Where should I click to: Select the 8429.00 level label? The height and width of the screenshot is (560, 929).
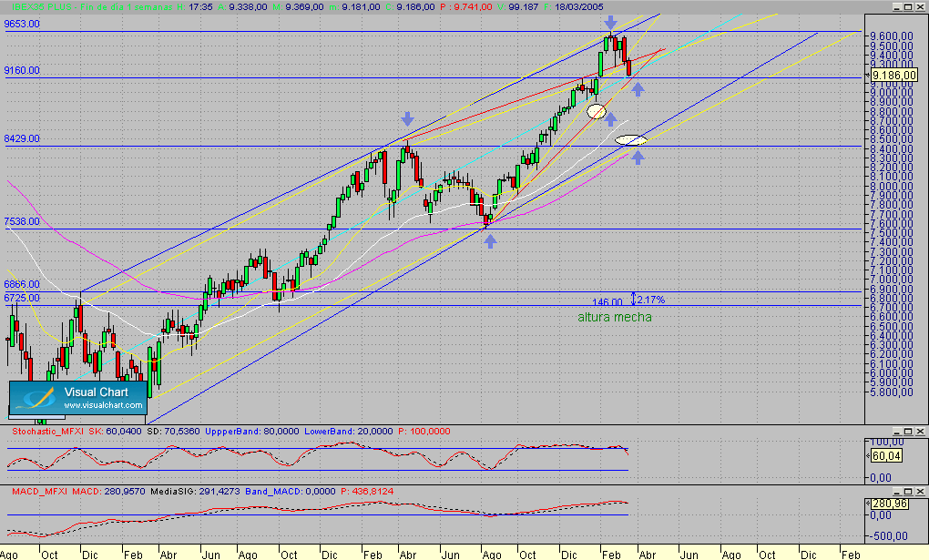[x=22, y=138]
